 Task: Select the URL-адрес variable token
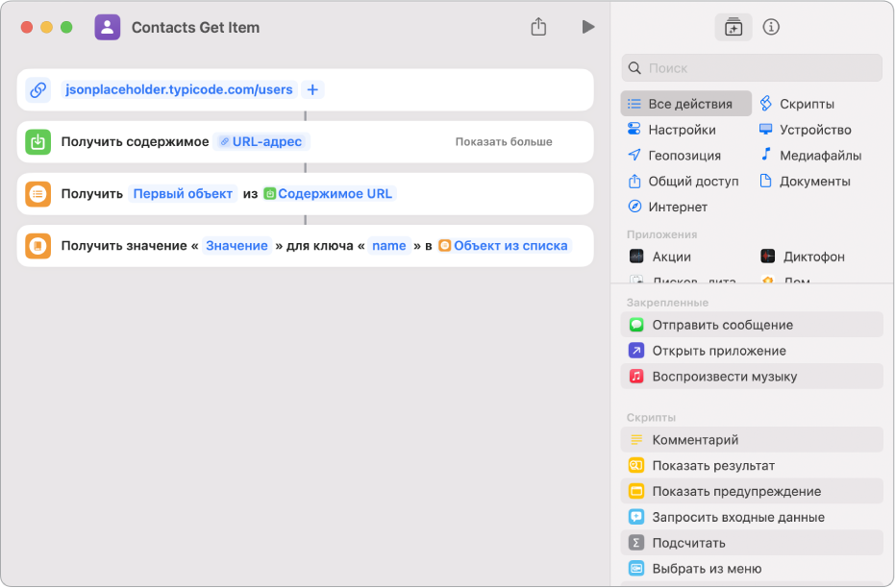261,141
